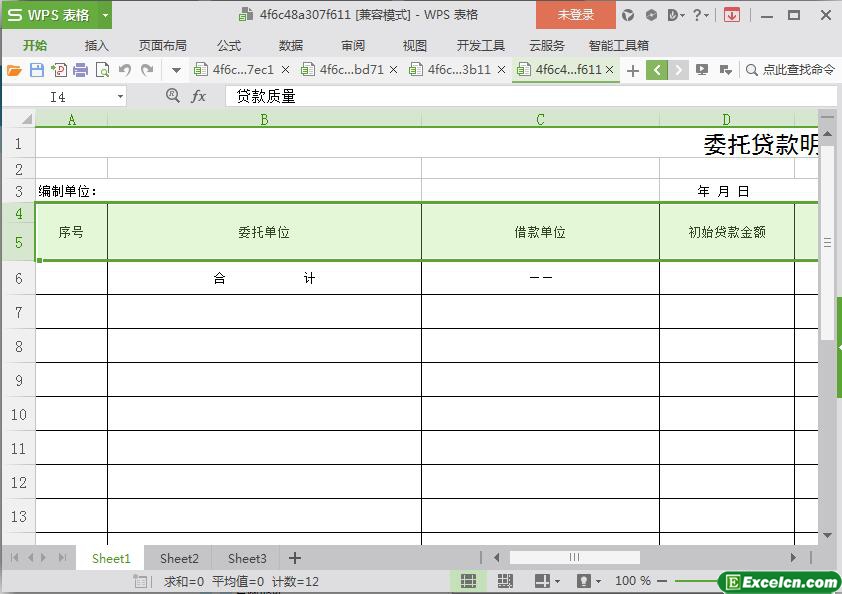Click the Print Preview icon
Viewport: 842px width, 594px height.
click(102, 70)
